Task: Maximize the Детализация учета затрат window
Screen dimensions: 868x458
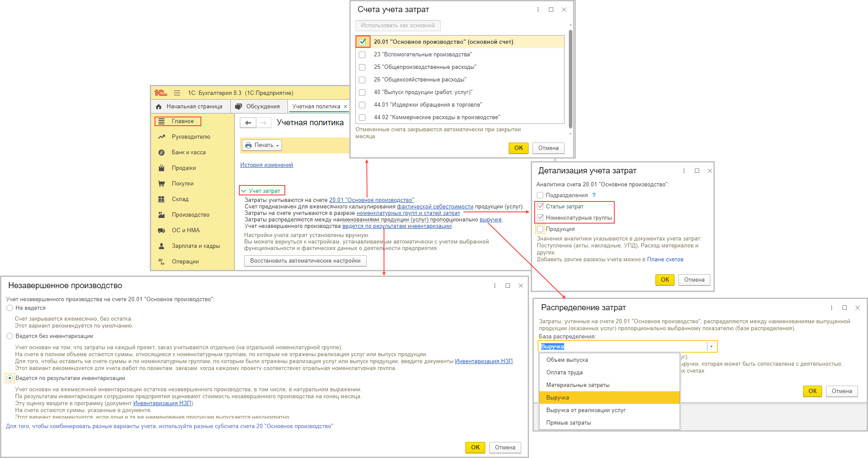Action: coord(697,171)
